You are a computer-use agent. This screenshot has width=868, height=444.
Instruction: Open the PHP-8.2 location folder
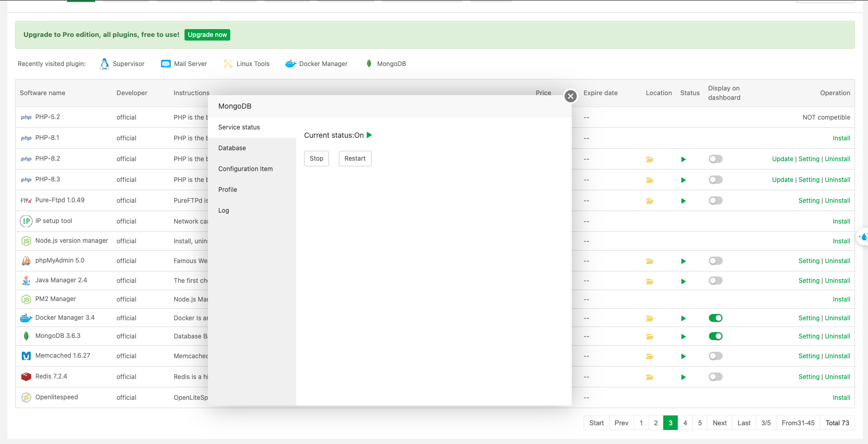point(650,159)
